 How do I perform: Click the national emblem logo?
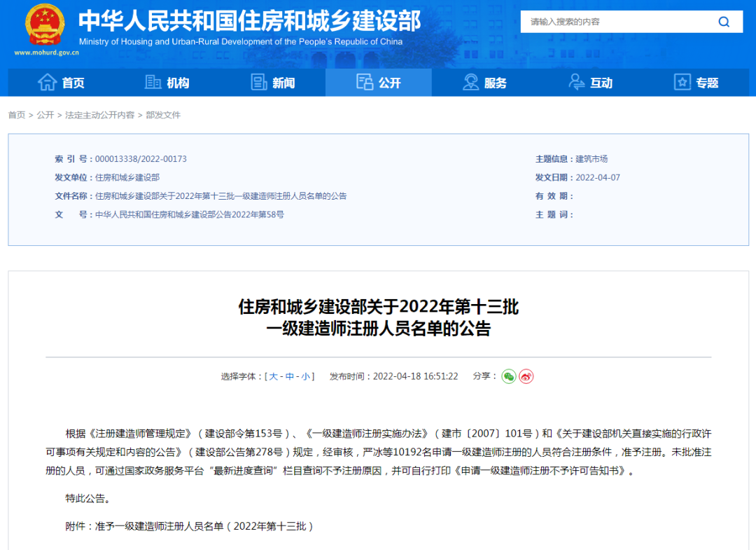[44, 26]
